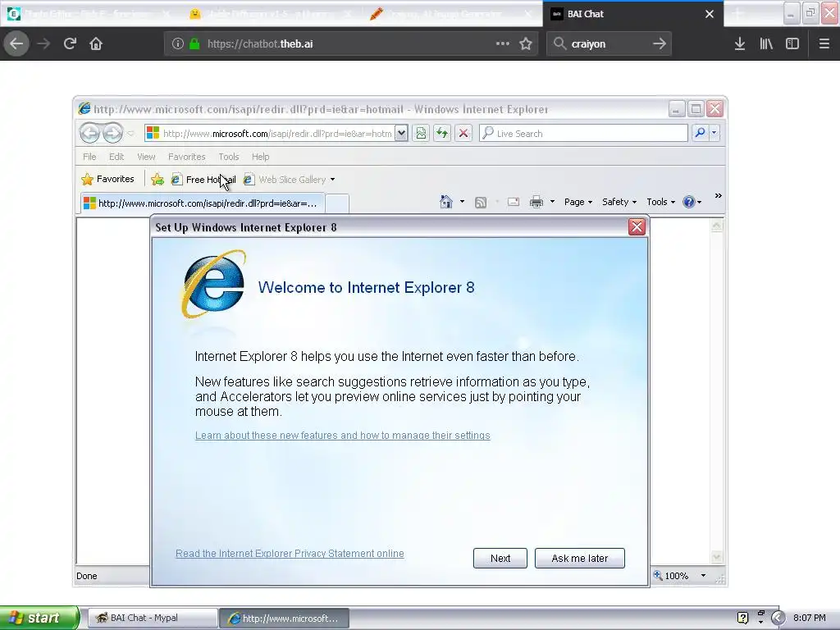
Task: Open the library bookshelf icon
Action: point(766,44)
